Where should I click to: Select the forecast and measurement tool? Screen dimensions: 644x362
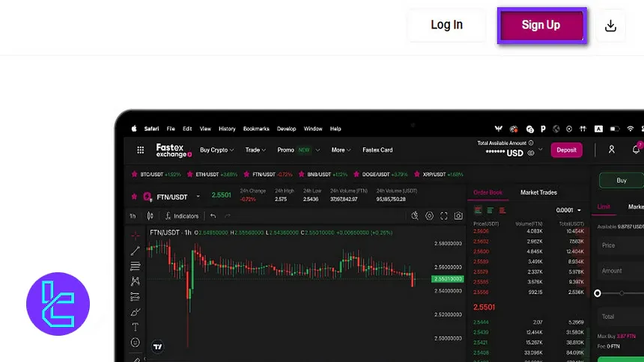pyautogui.click(x=135, y=296)
